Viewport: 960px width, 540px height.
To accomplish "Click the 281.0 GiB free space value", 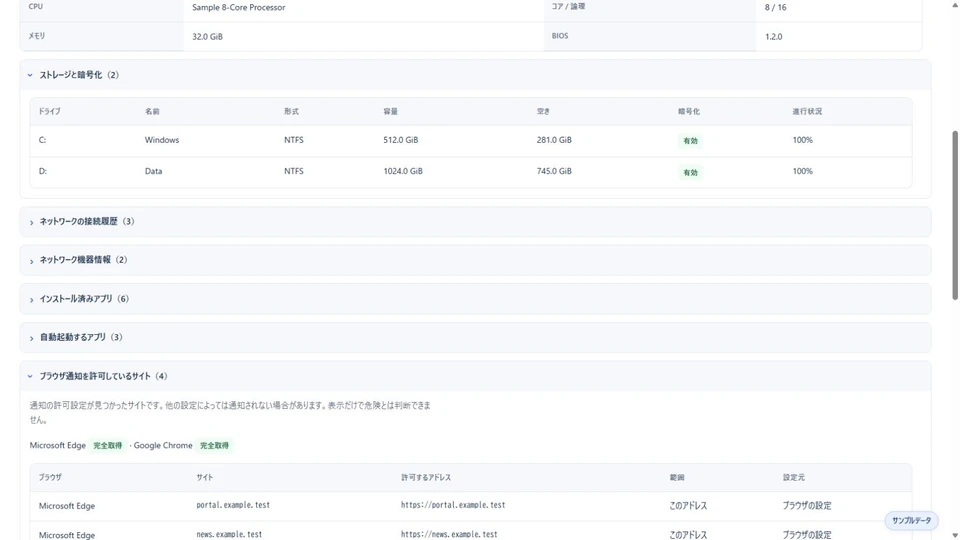I will tap(554, 140).
